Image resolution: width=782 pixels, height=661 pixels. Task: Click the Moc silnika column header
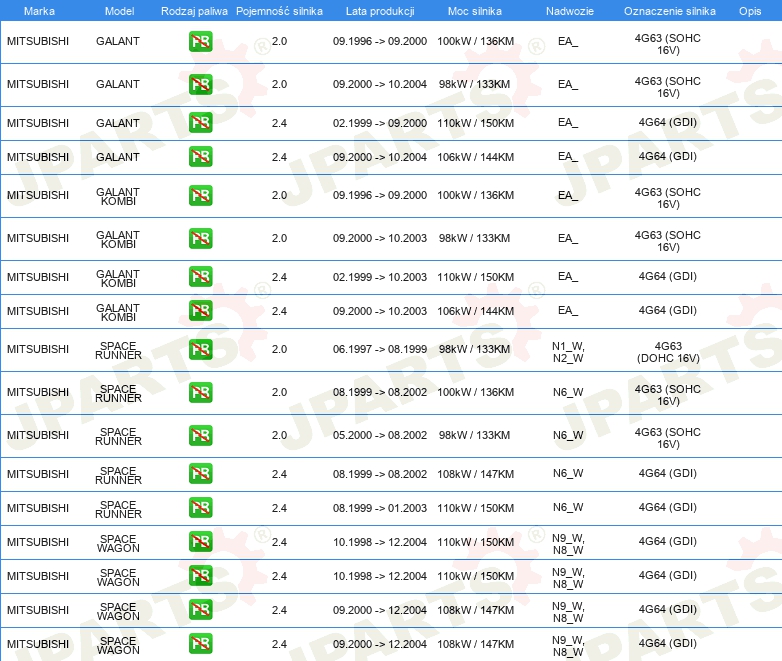[474, 11]
